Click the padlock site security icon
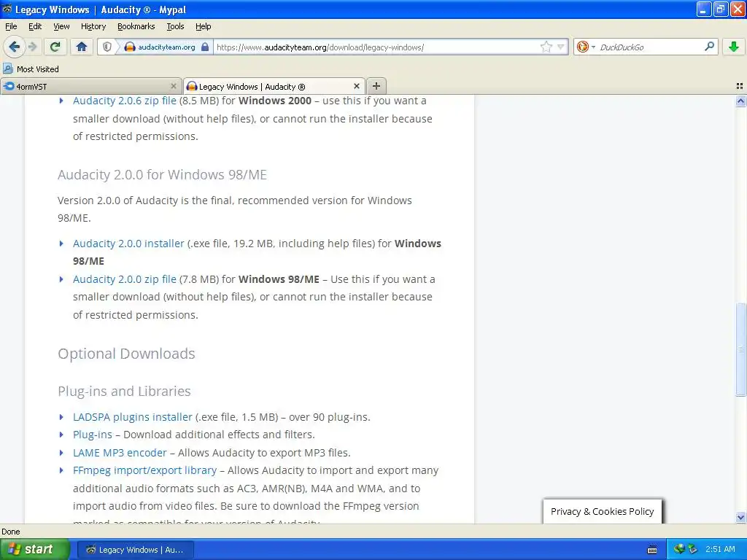Image resolution: width=747 pixels, height=560 pixels. coord(205,47)
